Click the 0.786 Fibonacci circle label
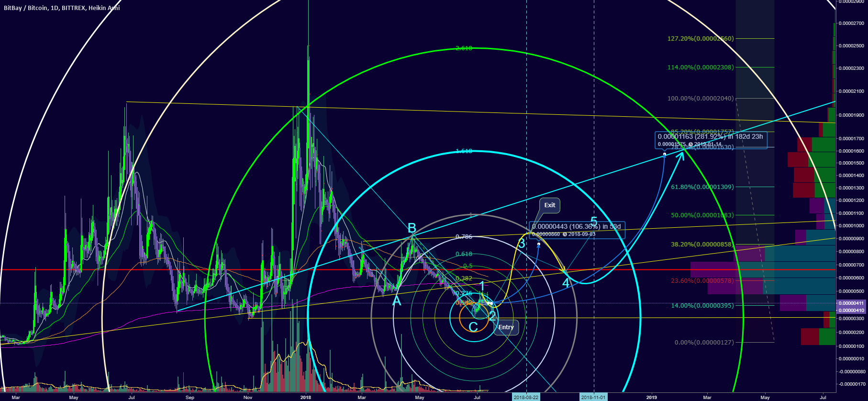The image size is (868, 401). 464,237
